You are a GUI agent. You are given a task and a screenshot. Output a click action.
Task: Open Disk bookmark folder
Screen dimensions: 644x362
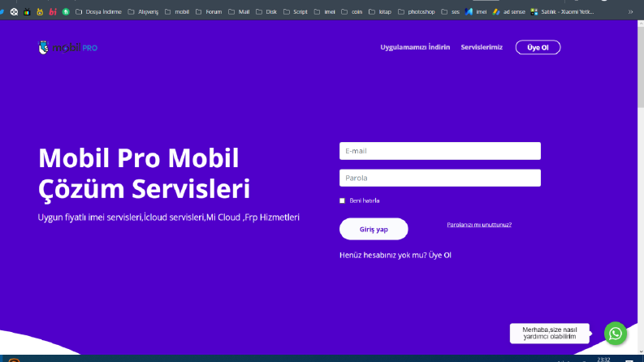(266, 12)
